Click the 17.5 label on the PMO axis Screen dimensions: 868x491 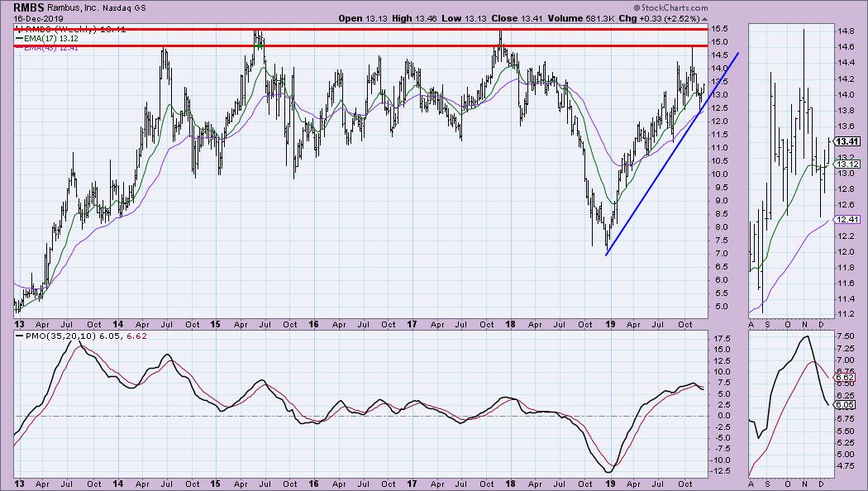(x=720, y=339)
